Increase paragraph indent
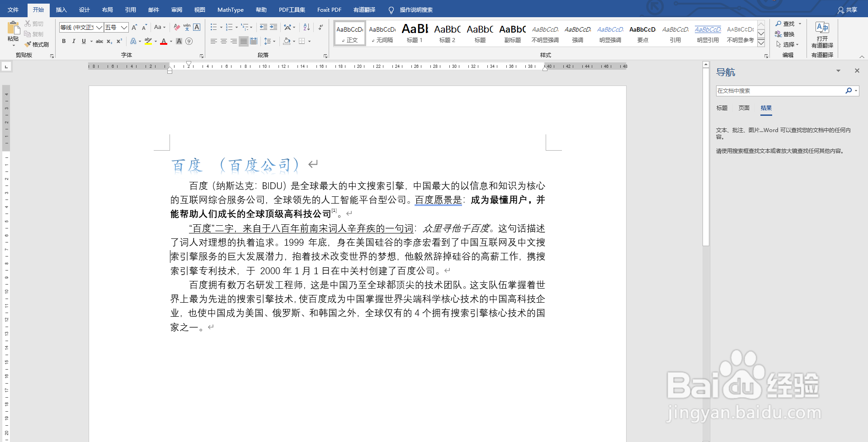 (x=274, y=28)
